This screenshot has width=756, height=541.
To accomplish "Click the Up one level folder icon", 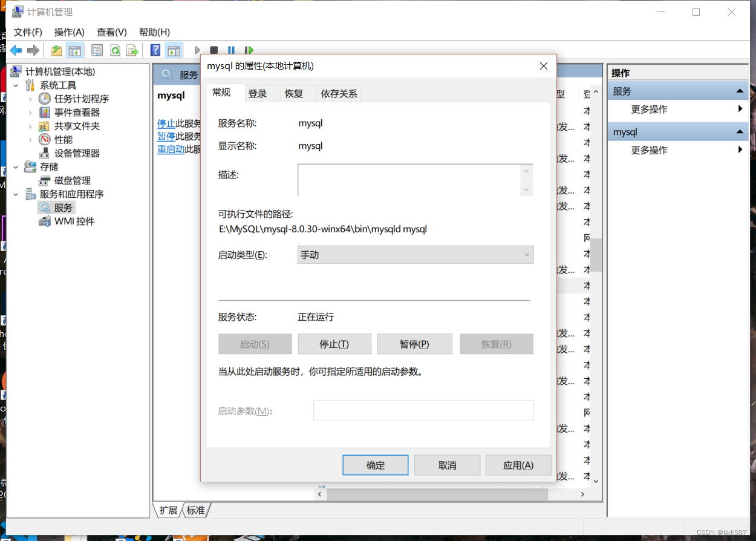I will 56,50.
